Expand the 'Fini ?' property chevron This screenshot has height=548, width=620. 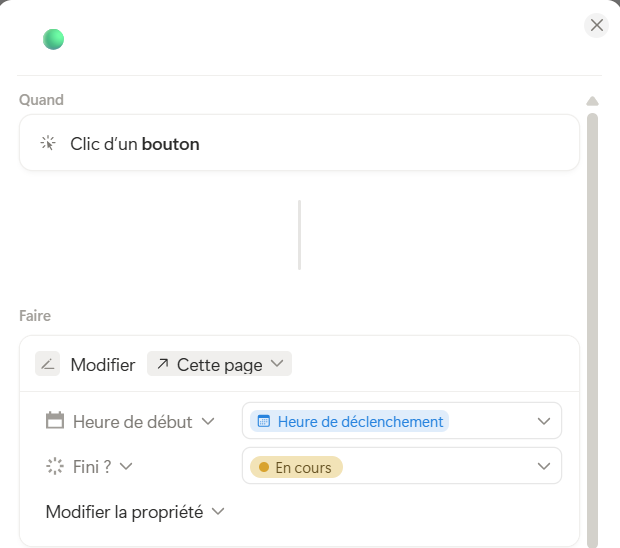[127, 466]
